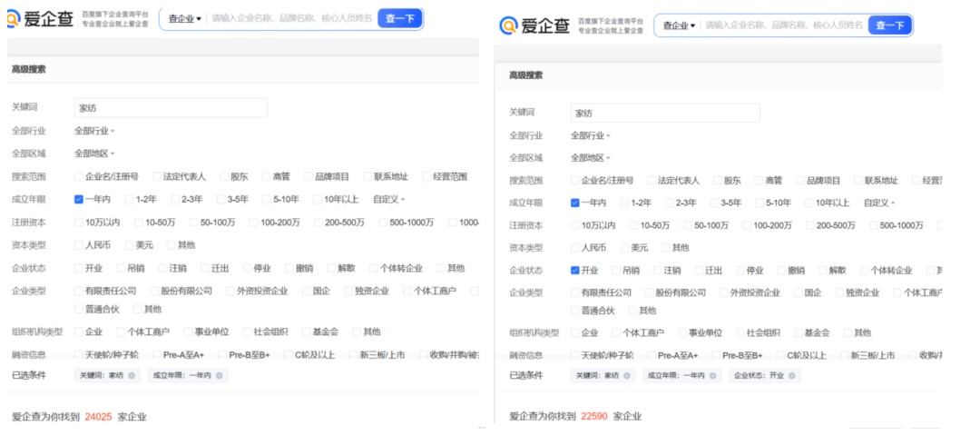Viewport: 980px width, 436px height.
Task: Select 股东 checkbox in left screenshot
Action: 224,176
